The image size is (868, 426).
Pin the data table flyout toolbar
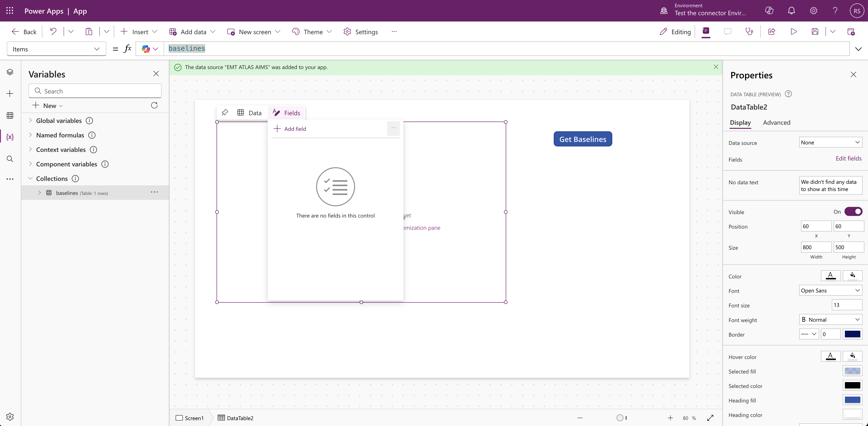(225, 112)
